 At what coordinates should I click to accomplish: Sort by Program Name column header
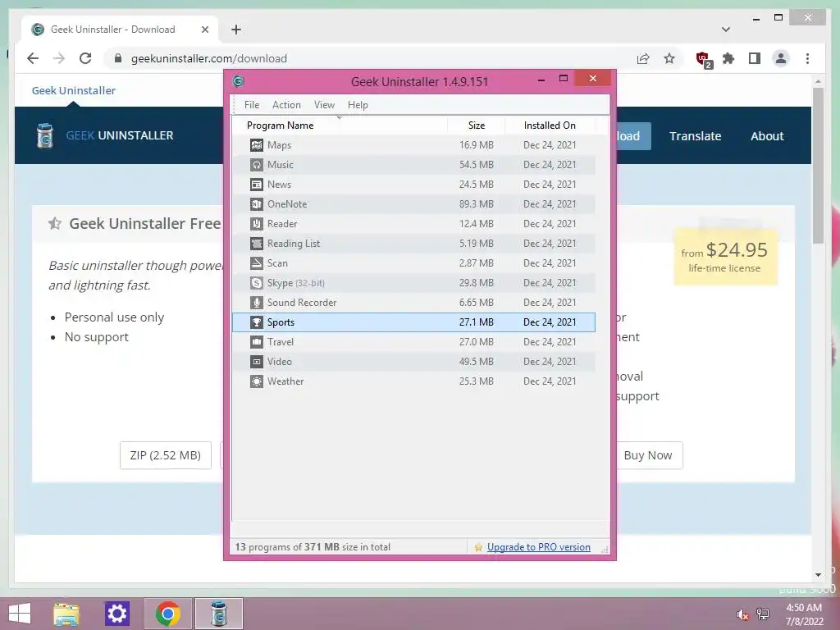tap(340, 126)
